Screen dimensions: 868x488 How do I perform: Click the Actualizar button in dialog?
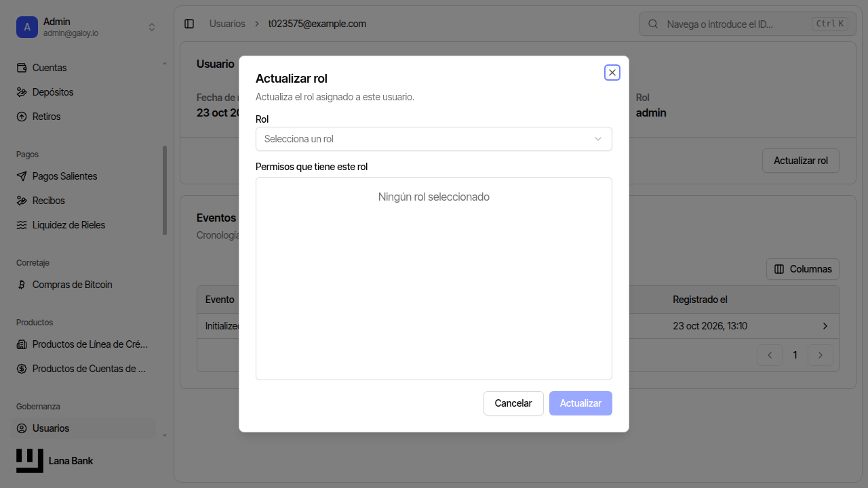pos(580,403)
